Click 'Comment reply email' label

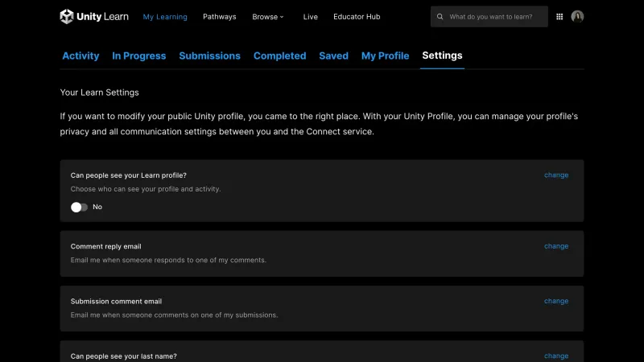coord(106,246)
